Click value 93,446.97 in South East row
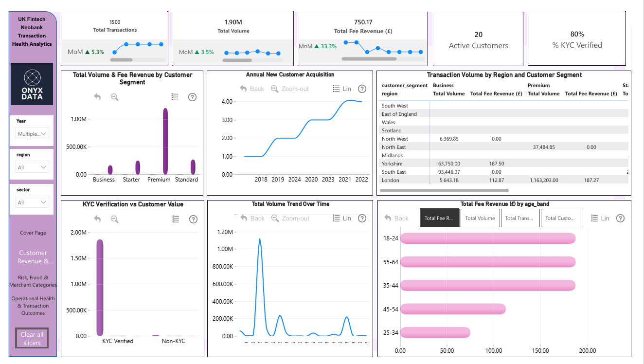The image size is (644, 364). pyautogui.click(x=449, y=172)
